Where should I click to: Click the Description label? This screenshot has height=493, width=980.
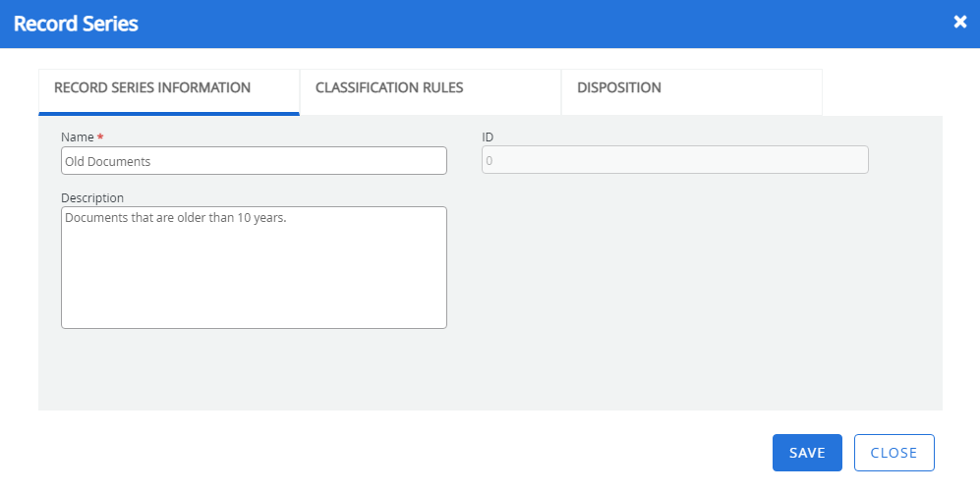tap(92, 197)
